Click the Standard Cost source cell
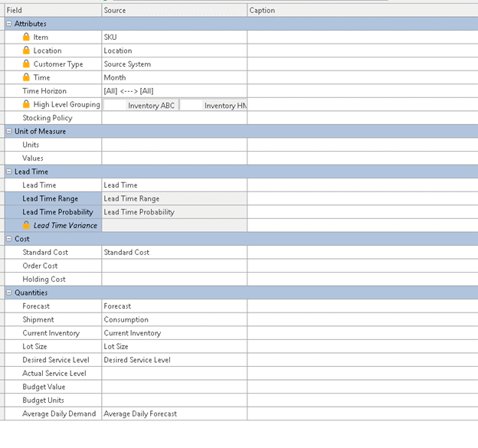 [174, 252]
